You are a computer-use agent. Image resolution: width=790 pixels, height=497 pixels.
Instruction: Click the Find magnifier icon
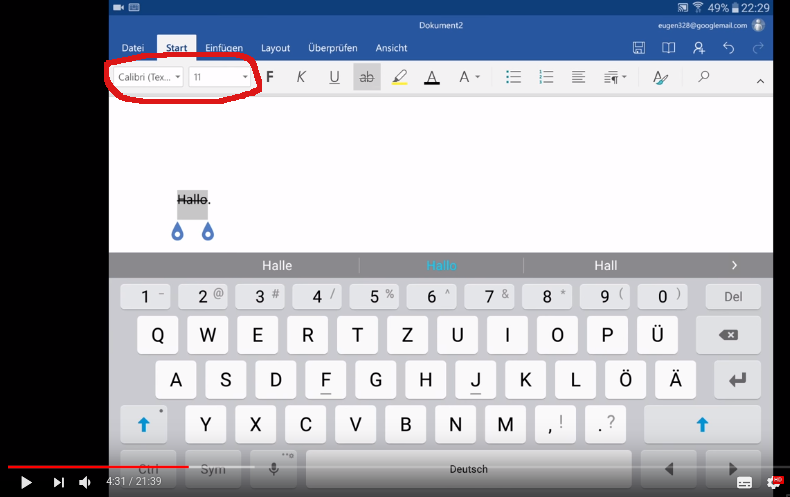click(x=703, y=76)
